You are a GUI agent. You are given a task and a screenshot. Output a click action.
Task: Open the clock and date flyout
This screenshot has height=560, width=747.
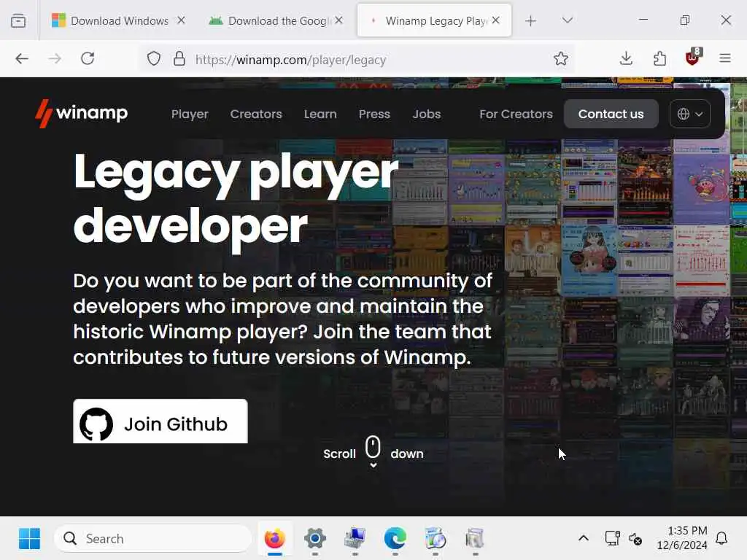[682, 538]
